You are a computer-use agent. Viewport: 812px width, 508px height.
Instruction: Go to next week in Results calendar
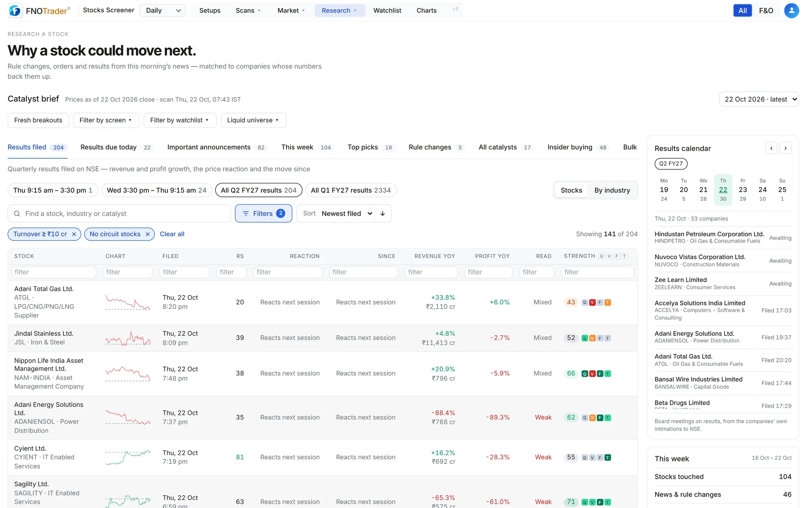point(785,148)
